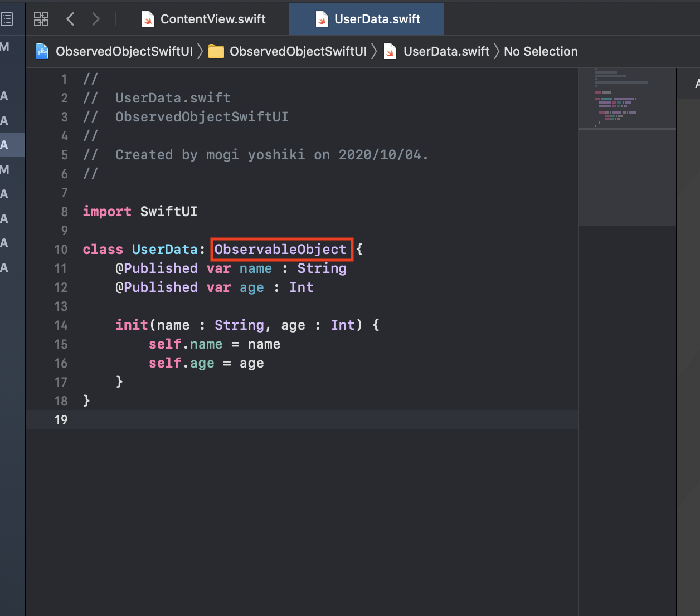Switch to the ContentView.swift tab

click(204, 19)
